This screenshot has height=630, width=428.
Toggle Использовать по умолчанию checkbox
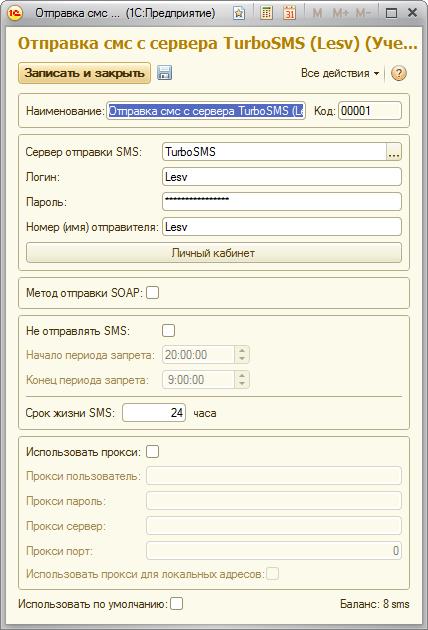coord(176,603)
